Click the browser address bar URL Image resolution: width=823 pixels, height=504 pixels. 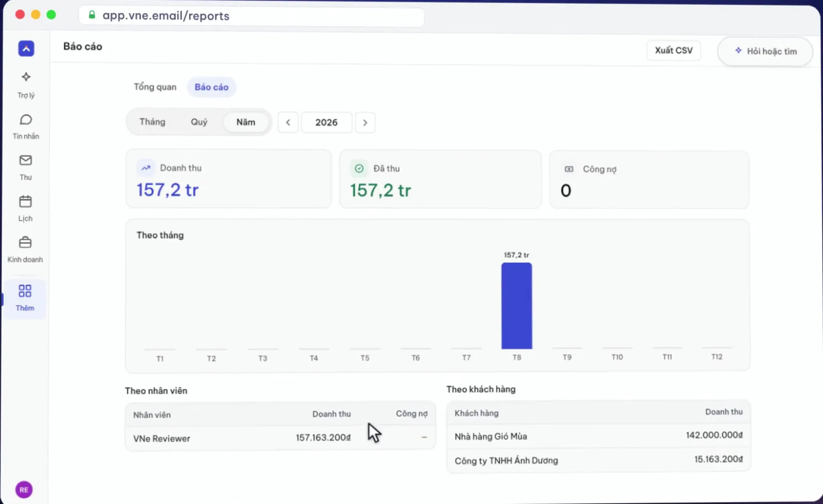pyautogui.click(x=166, y=16)
